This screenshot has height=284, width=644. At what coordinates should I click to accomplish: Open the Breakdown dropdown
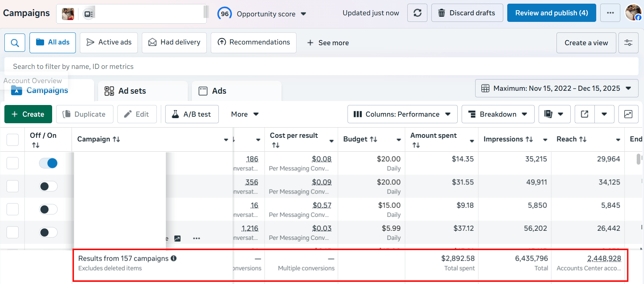point(498,114)
